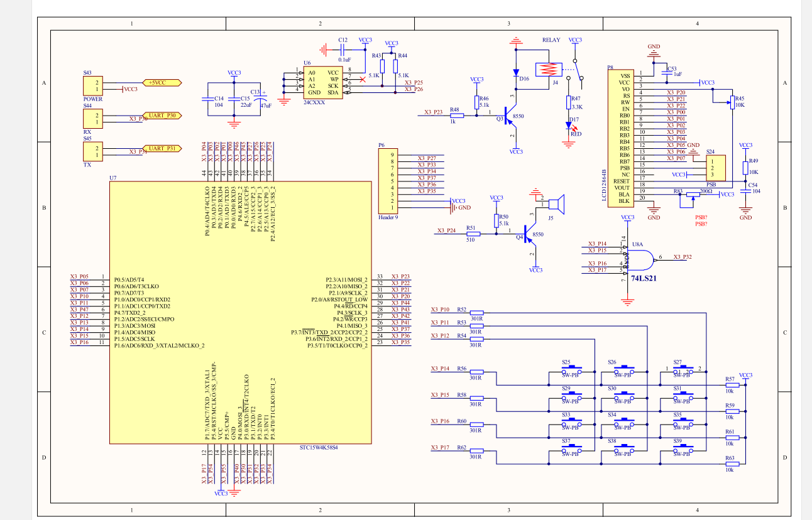This screenshot has height=520, width=812.
Task: Click pull-up resistor R43
Action: click(383, 65)
